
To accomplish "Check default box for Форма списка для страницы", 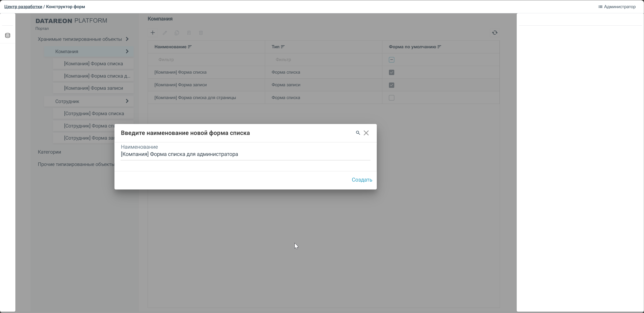I will pyautogui.click(x=391, y=98).
